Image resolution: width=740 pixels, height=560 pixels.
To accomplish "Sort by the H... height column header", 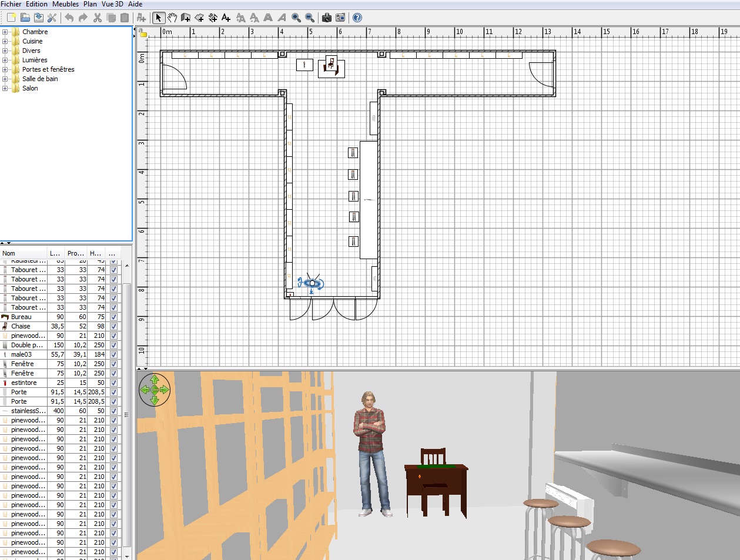I will 96,253.
